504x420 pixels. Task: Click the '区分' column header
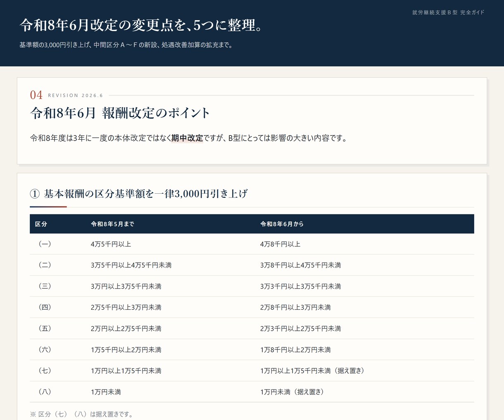coord(41,224)
